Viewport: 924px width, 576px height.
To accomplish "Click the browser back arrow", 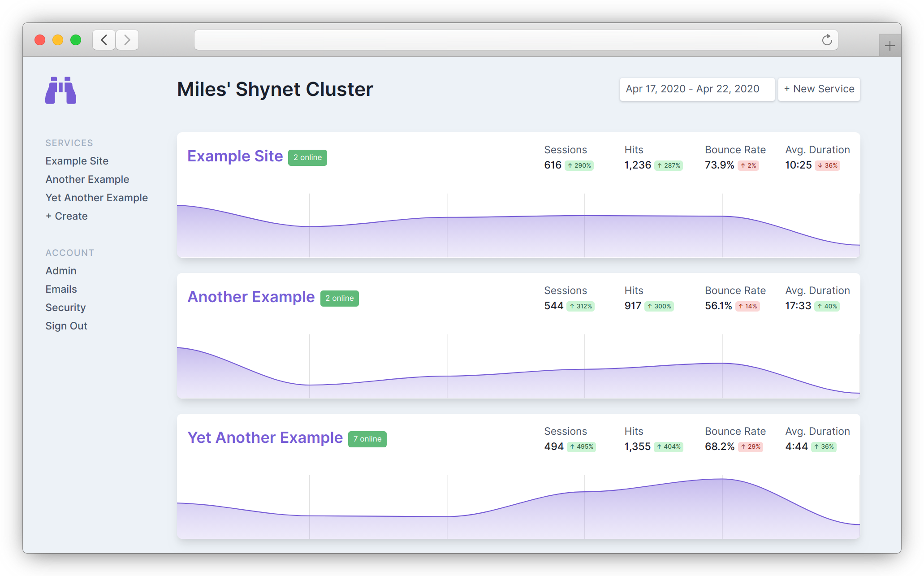I will (x=104, y=39).
